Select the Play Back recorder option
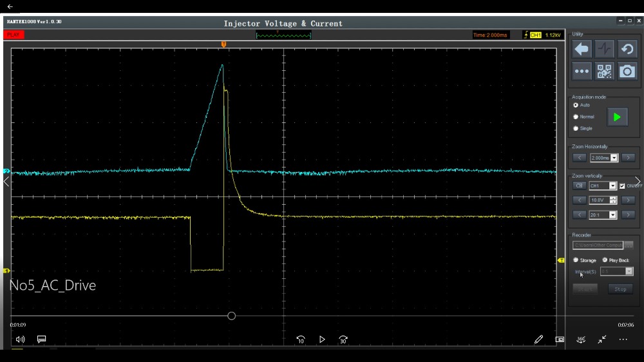This screenshot has height=362, width=644. 605,260
